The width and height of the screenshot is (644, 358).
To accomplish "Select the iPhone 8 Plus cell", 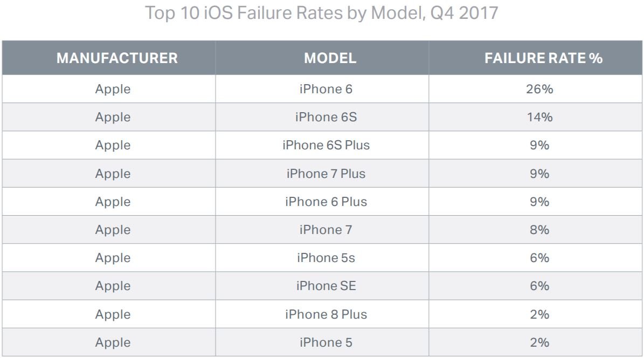I will click(322, 314).
